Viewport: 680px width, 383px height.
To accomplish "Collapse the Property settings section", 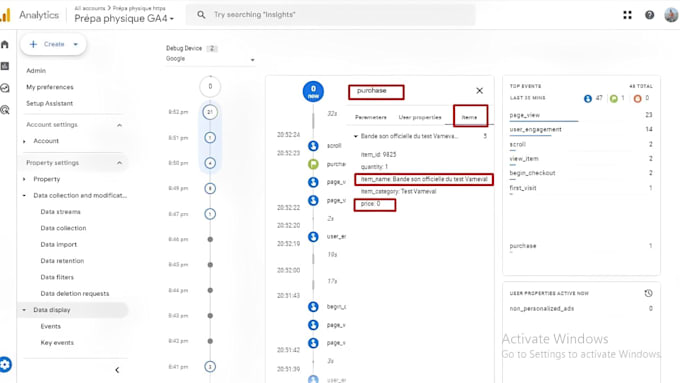I will click(x=119, y=163).
